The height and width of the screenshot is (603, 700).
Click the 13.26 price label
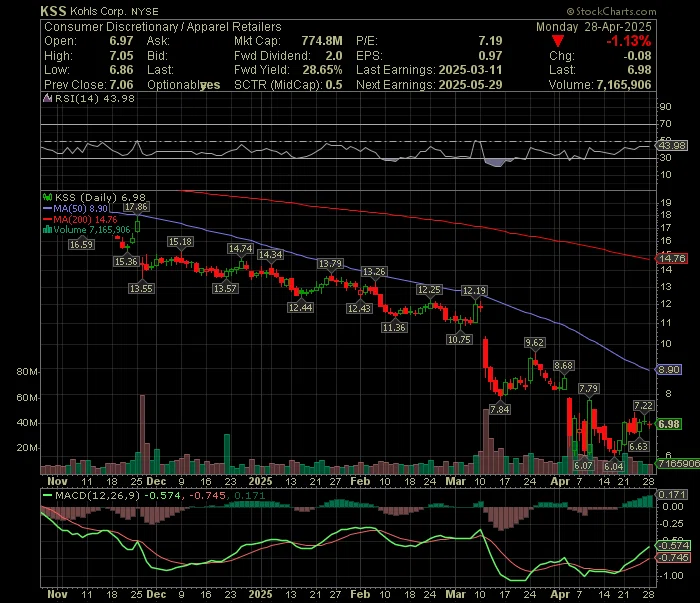(x=374, y=272)
